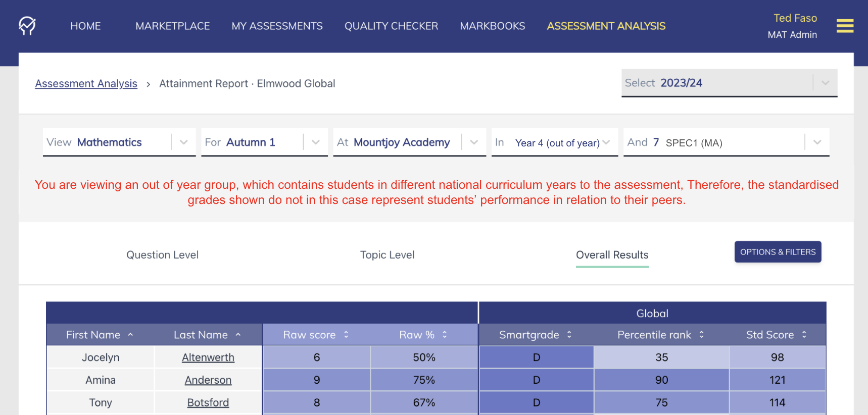Sort Raw % column arrows
The image size is (868, 415).
[445, 335]
